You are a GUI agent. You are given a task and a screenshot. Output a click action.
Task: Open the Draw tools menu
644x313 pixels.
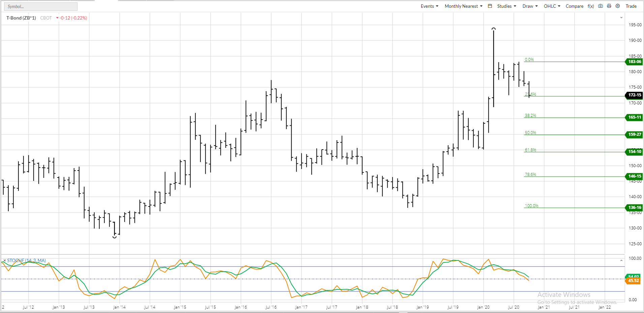(530, 6)
